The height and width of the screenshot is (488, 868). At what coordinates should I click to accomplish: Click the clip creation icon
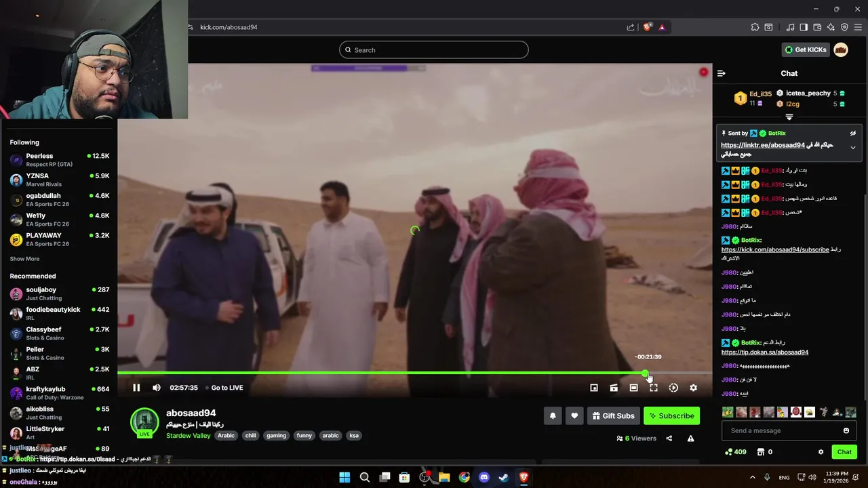point(614,388)
